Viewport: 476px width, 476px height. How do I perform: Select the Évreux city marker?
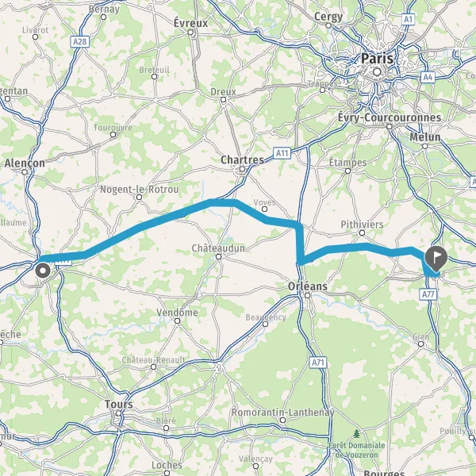[x=190, y=33]
